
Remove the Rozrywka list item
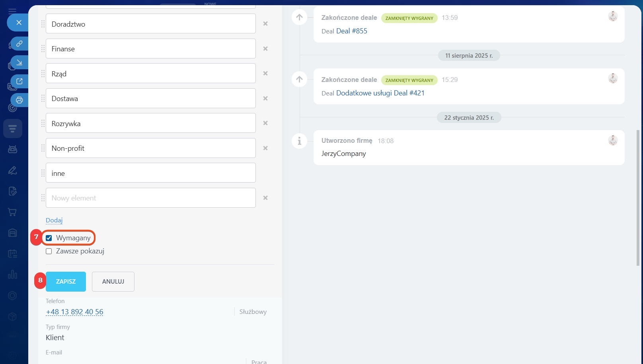click(265, 123)
